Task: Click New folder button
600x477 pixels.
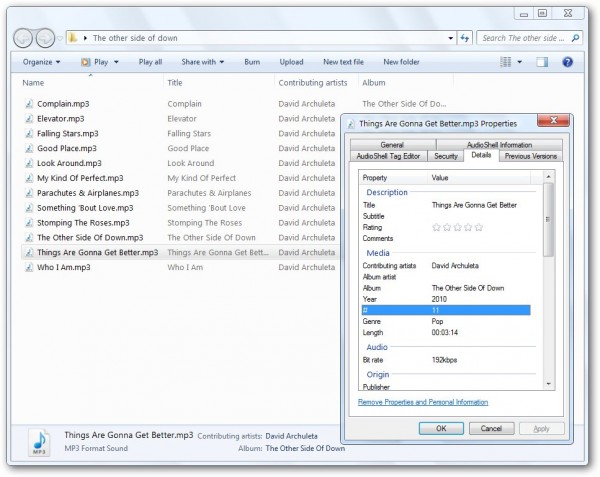Action: (401, 62)
